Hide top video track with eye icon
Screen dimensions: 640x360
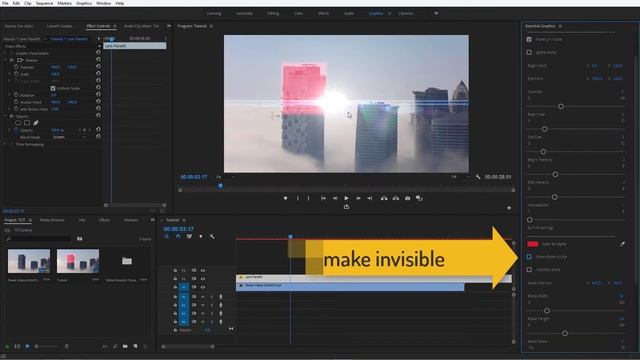pyautogui.click(x=202, y=270)
